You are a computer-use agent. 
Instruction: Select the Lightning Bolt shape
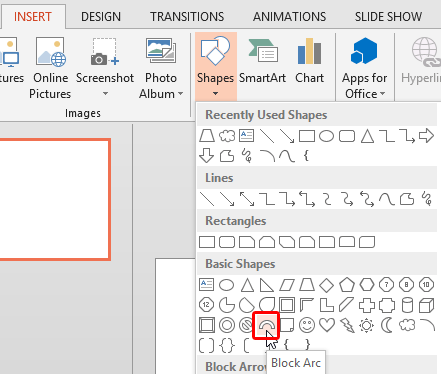point(347,325)
